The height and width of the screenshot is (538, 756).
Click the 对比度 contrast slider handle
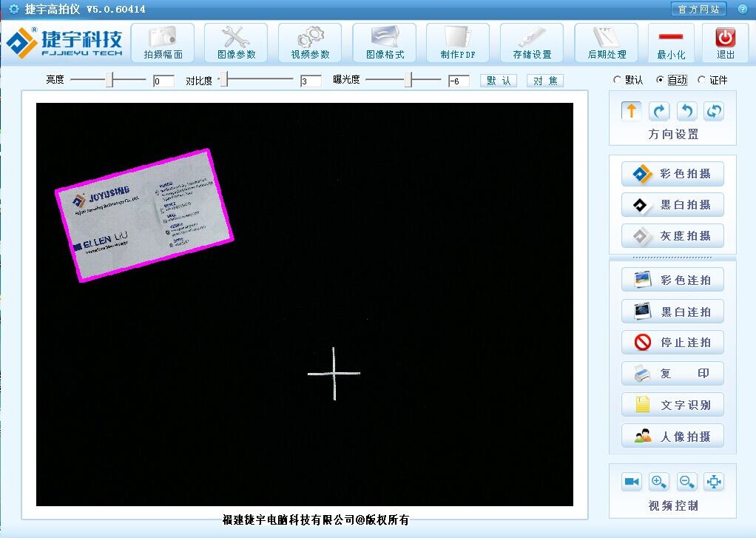(x=223, y=80)
